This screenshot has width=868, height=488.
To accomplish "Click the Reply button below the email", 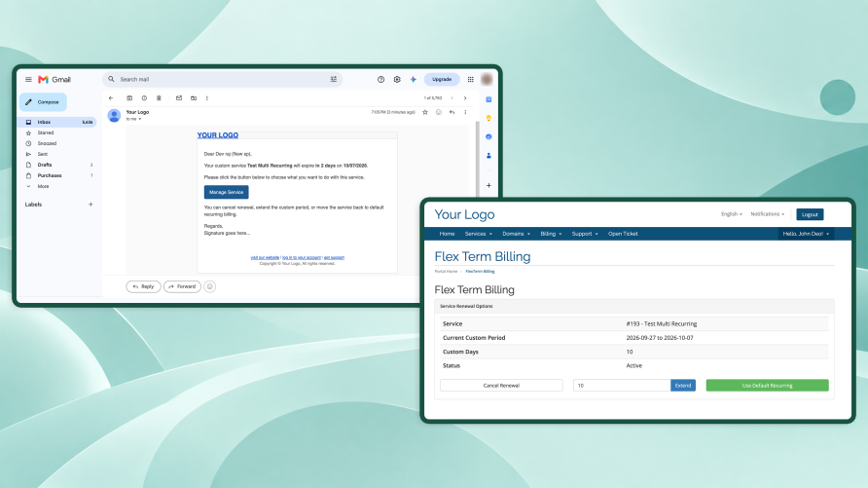I will [x=143, y=286].
